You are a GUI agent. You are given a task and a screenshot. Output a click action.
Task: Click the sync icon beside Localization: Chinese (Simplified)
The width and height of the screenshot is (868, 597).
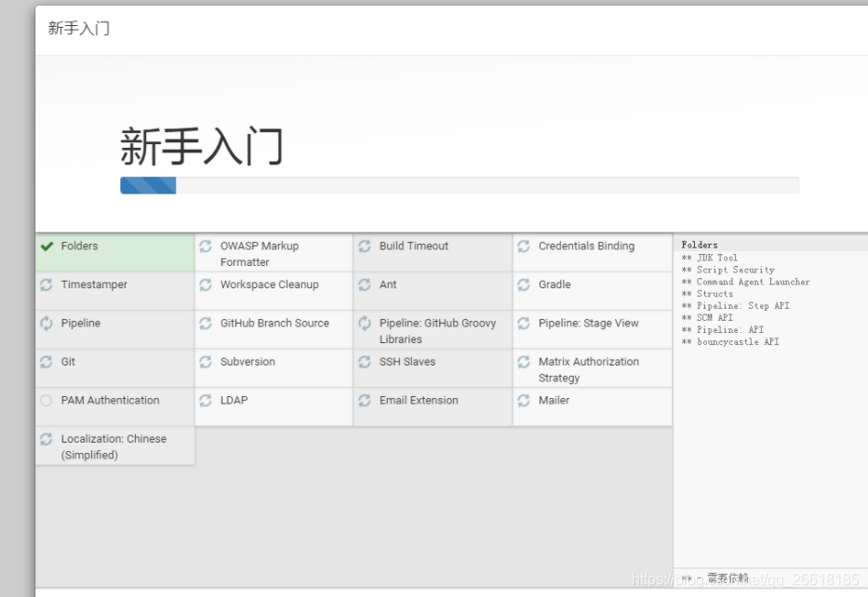pos(47,439)
